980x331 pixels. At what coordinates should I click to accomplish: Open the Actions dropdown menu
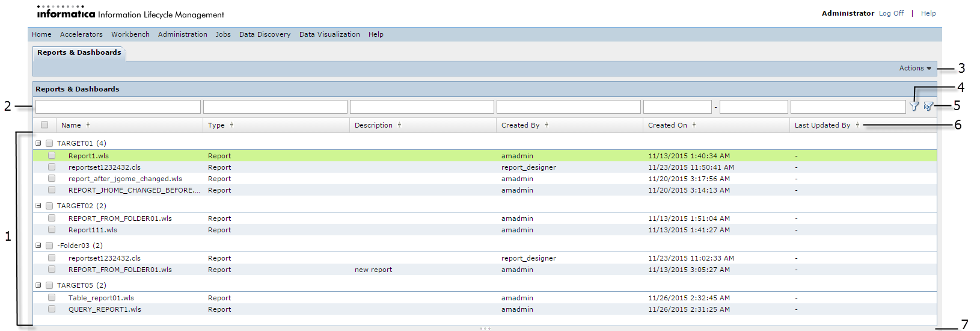click(914, 69)
